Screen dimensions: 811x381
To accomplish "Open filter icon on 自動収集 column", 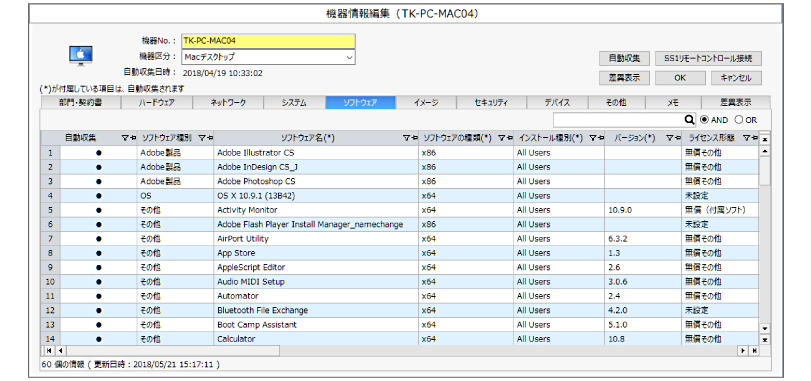I will point(125,138).
